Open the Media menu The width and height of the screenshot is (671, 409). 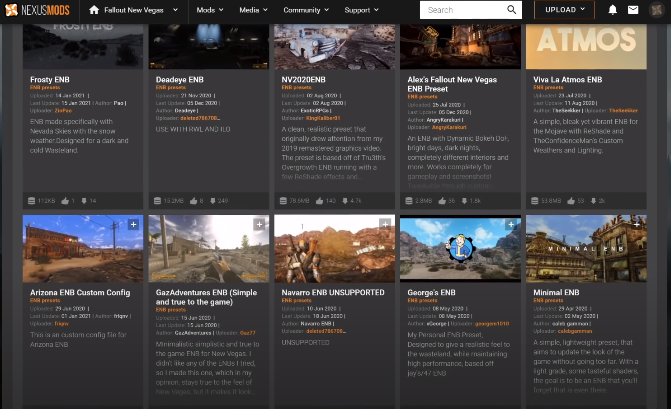[x=253, y=10]
